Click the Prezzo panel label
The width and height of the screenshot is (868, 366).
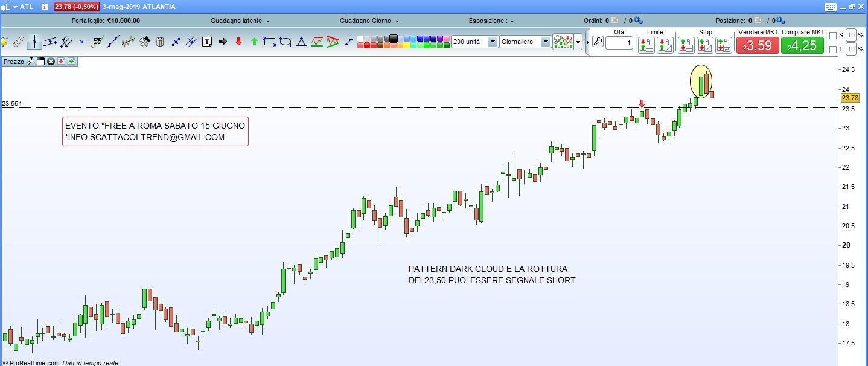(13, 62)
